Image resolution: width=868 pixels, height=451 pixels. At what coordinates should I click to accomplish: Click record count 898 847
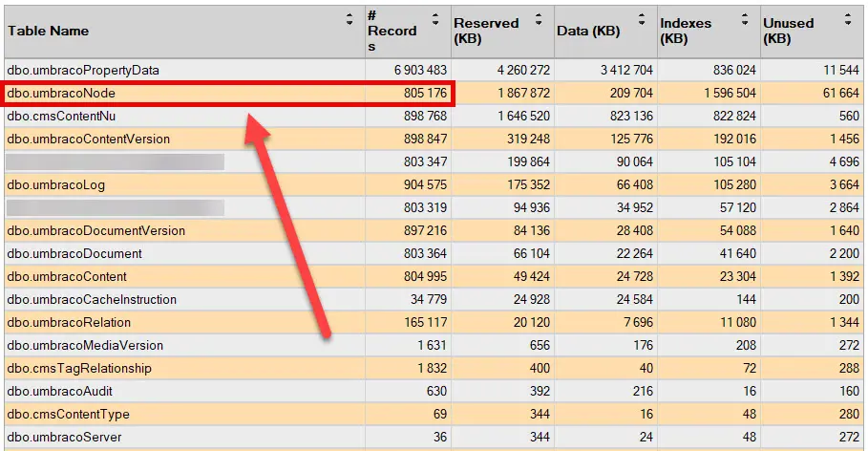point(425,140)
